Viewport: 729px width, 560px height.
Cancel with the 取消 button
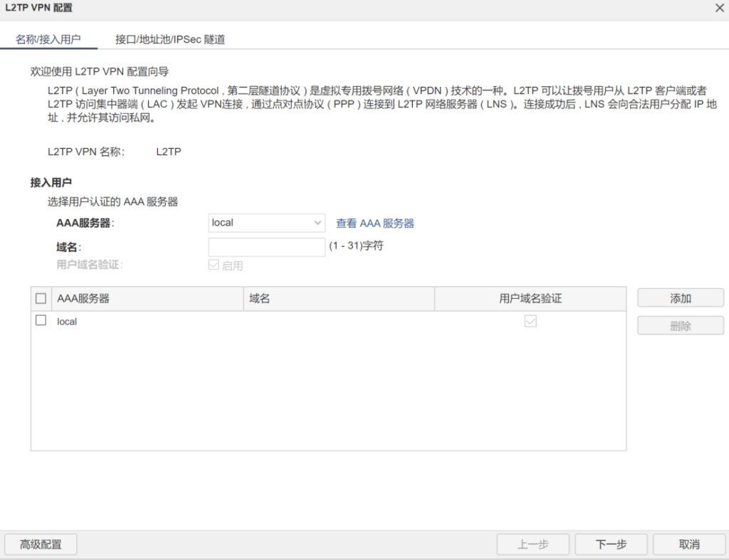point(689,544)
